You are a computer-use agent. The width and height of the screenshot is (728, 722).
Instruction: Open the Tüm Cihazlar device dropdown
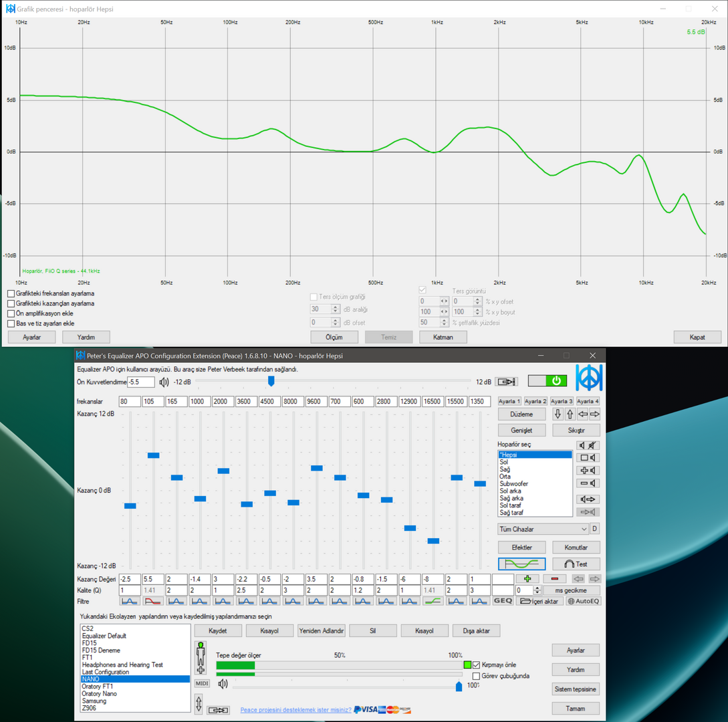coord(542,529)
